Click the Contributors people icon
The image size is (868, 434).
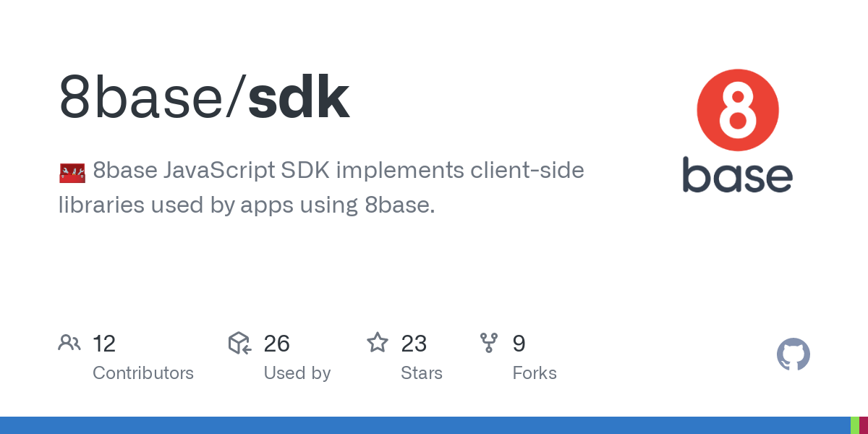point(69,343)
